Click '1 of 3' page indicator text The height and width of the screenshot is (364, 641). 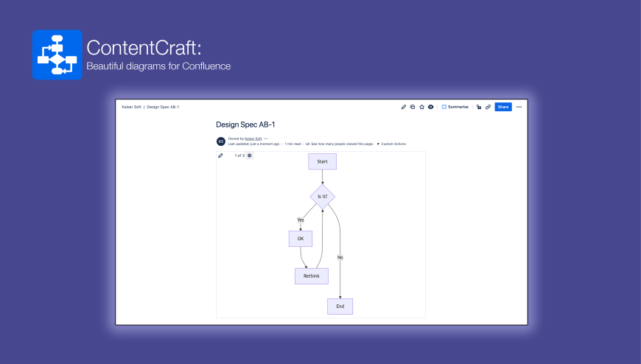[239, 155]
